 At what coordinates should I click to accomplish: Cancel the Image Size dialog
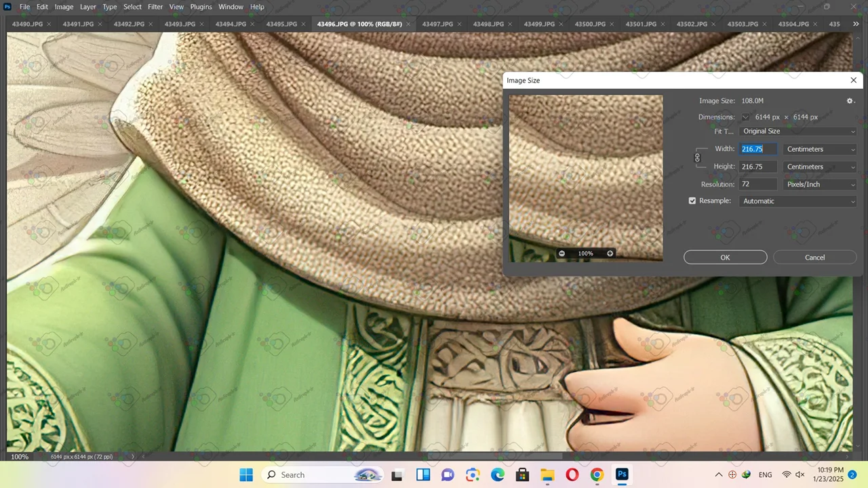[814, 258]
